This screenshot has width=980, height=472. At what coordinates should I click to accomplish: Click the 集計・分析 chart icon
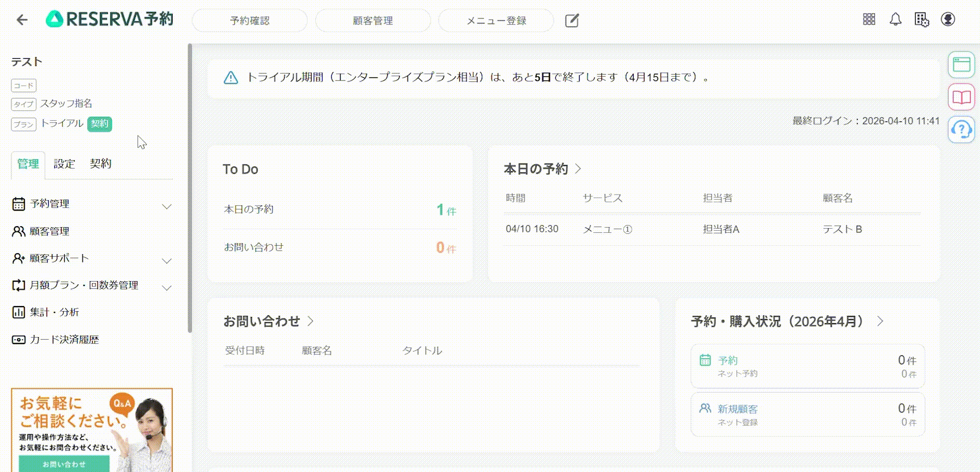[19, 312]
